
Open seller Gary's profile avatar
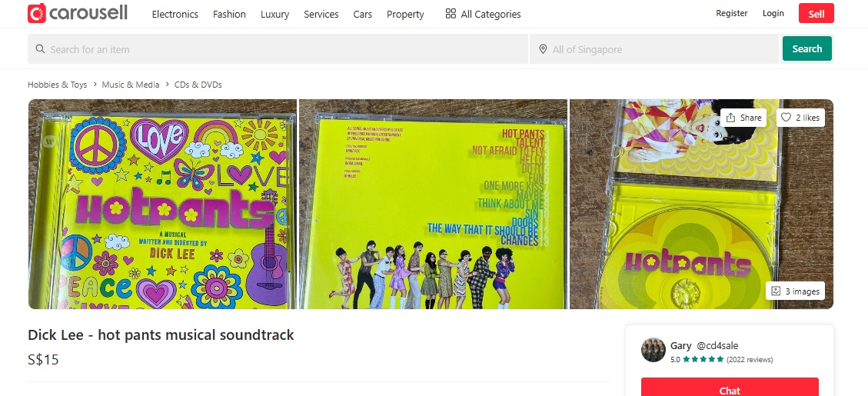[x=653, y=350]
